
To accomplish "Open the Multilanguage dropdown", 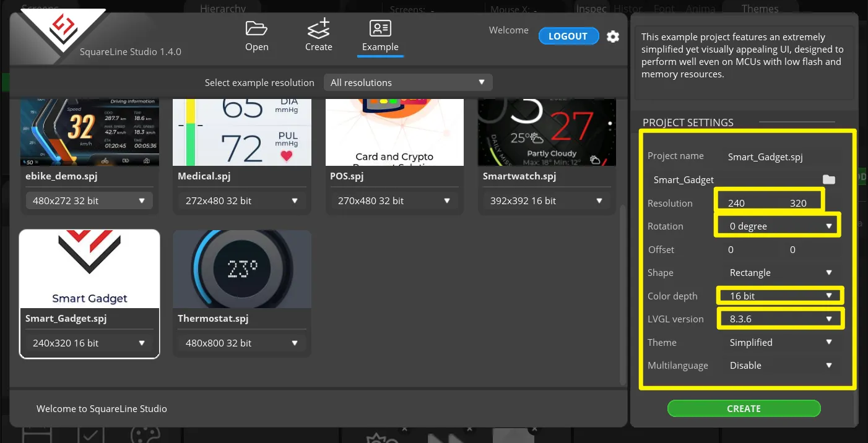I will (780, 366).
